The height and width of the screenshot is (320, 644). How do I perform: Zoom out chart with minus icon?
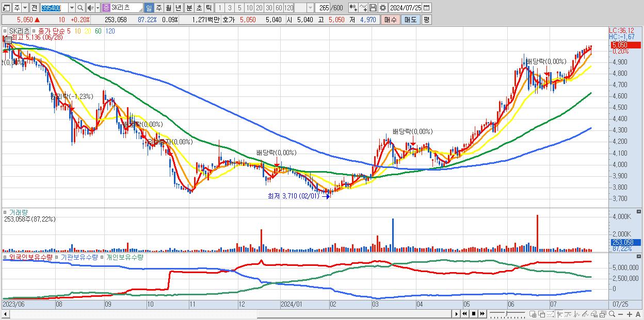click(x=621, y=314)
